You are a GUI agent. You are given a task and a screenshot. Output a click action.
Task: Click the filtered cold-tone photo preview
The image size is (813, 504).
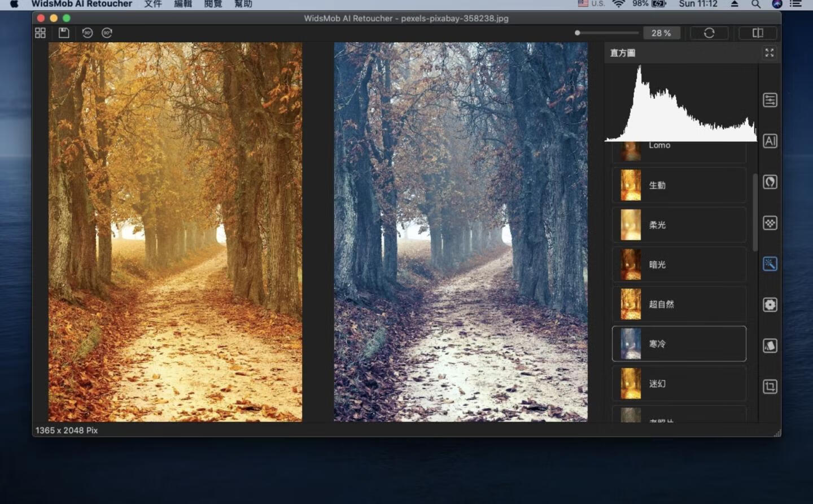(461, 232)
